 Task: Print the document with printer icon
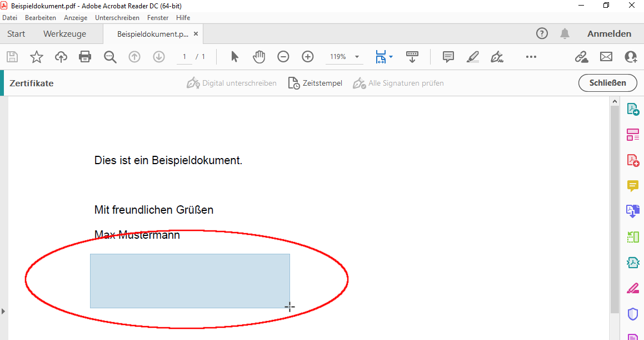(x=85, y=57)
